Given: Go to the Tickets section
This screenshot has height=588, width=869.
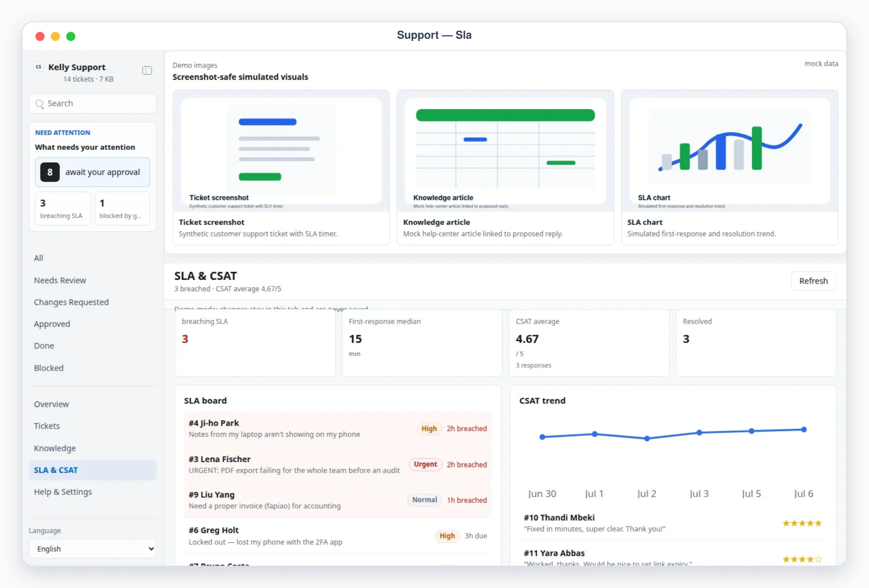Looking at the screenshot, I should tap(47, 426).
